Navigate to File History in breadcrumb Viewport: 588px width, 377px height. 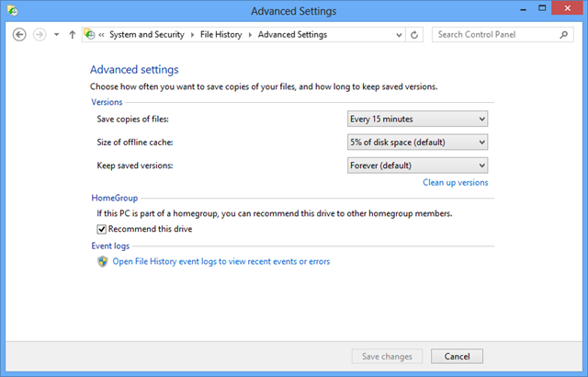(x=223, y=35)
